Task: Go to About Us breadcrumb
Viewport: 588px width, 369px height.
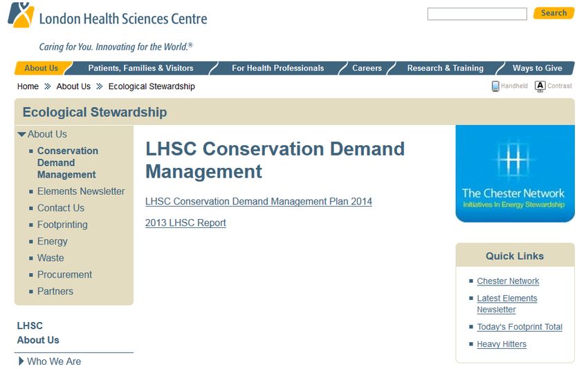Action: [x=73, y=86]
